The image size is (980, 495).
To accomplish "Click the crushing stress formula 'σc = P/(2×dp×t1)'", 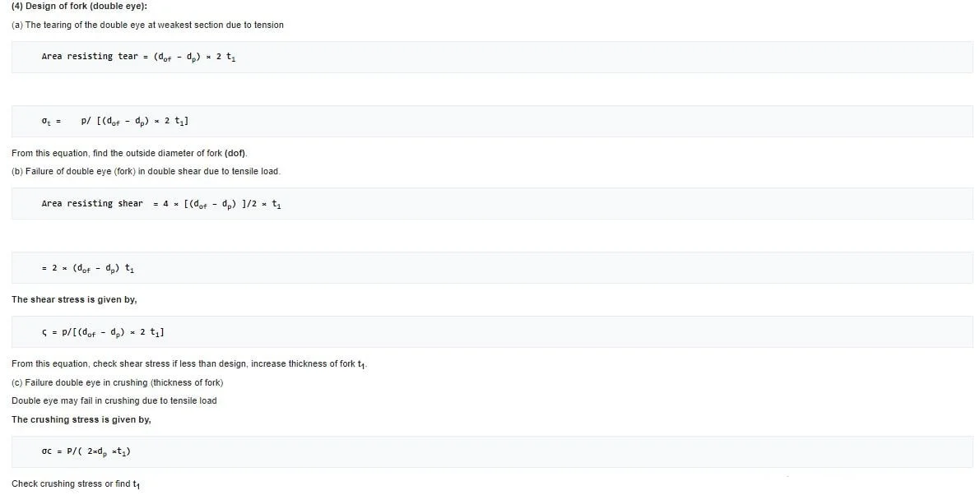I will [86, 451].
